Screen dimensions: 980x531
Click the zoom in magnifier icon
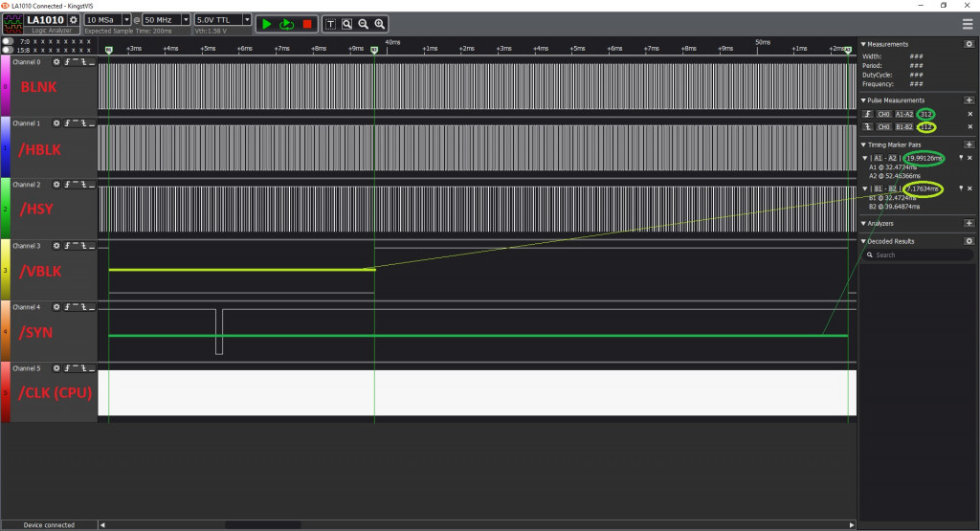(x=381, y=23)
